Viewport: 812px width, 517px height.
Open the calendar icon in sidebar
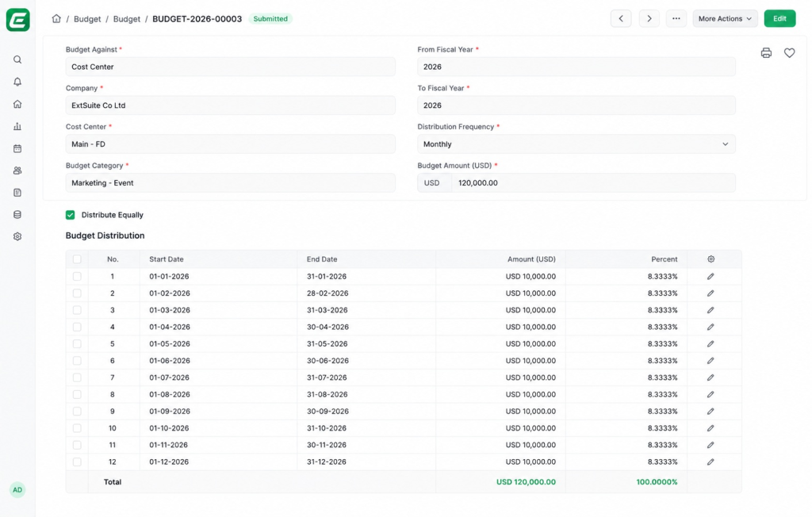(17, 148)
